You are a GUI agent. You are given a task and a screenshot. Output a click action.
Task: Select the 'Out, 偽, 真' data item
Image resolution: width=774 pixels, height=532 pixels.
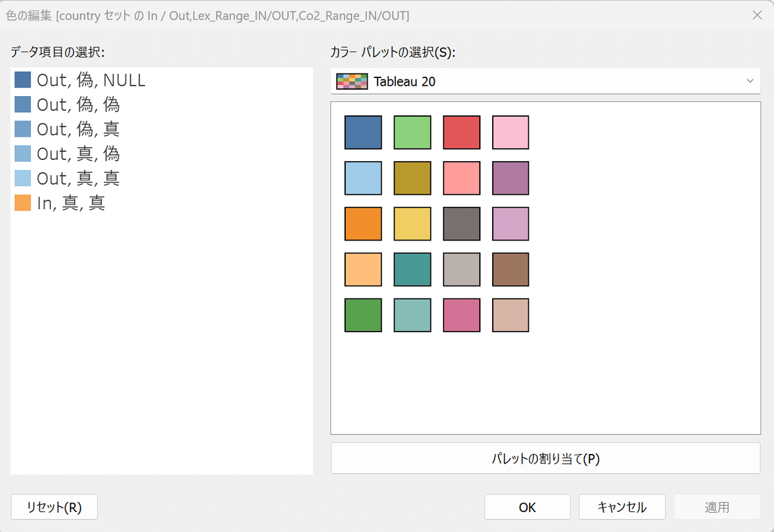pos(161,129)
